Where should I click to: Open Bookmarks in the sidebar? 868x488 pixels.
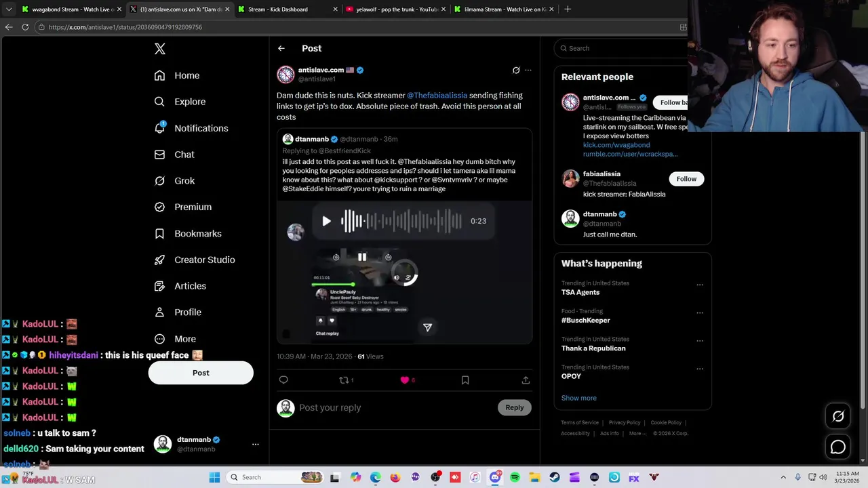click(x=188, y=233)
